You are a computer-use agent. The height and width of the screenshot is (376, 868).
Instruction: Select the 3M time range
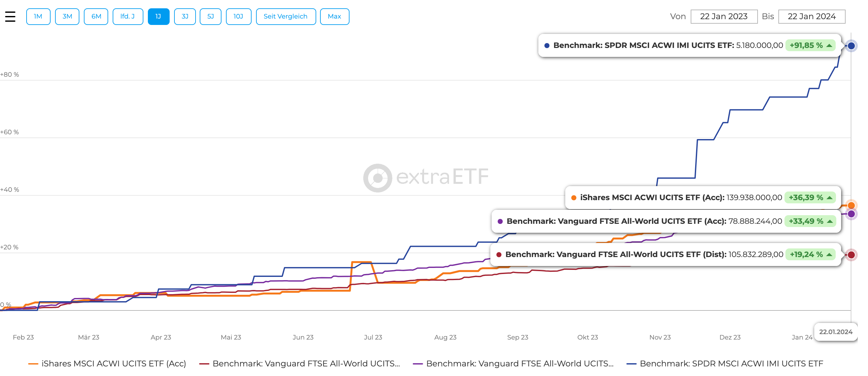67,17
